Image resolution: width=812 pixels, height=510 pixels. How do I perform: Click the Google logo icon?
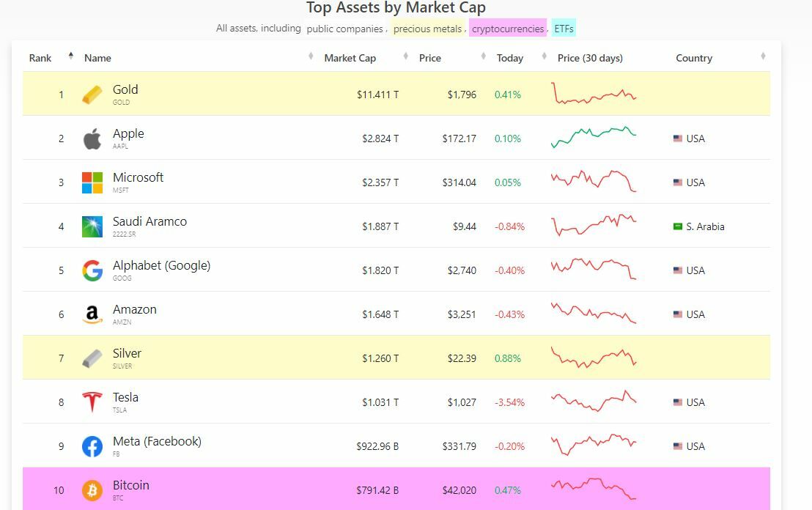pyautogui.click(x=92, y=270)
